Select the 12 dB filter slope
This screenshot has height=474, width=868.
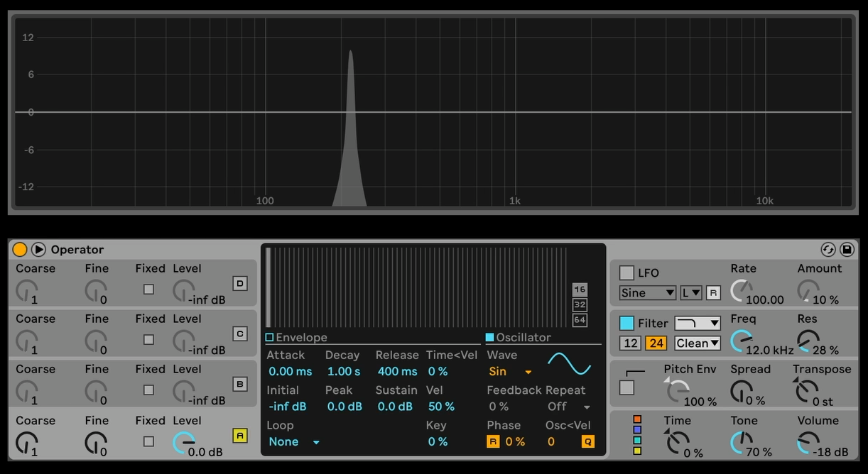(629, 343)
